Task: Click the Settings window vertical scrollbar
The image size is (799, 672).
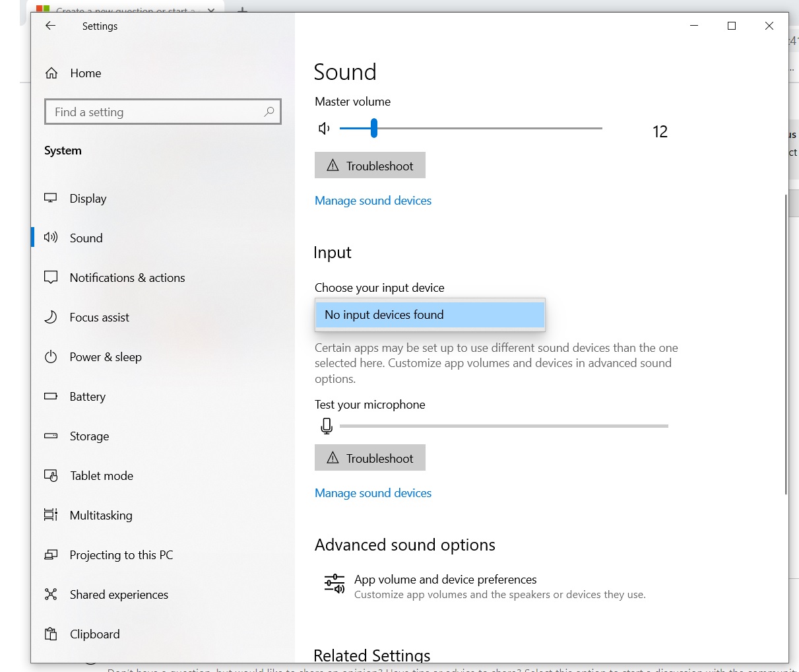Action: tap(786, 344)
